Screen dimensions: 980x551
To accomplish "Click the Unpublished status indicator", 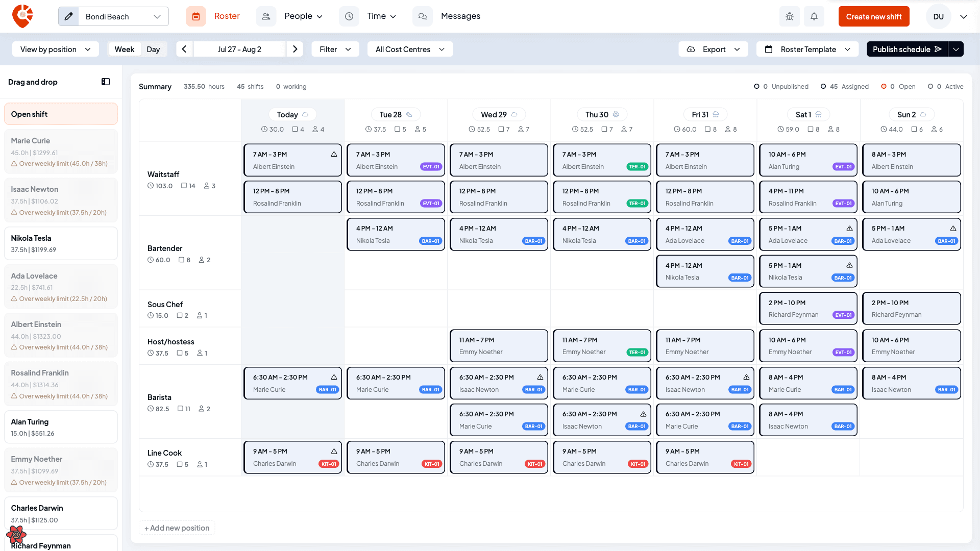I will pyautogui.click(x=781, y=86).
